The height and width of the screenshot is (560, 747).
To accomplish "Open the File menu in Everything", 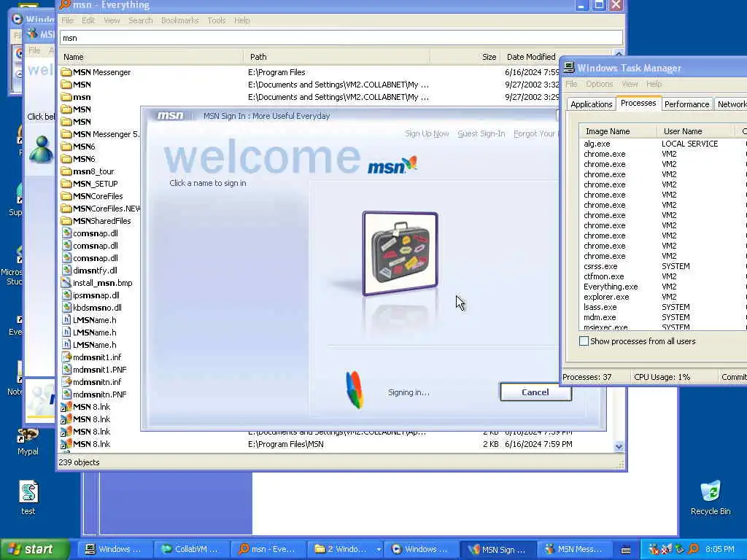I will coord(67,20).
